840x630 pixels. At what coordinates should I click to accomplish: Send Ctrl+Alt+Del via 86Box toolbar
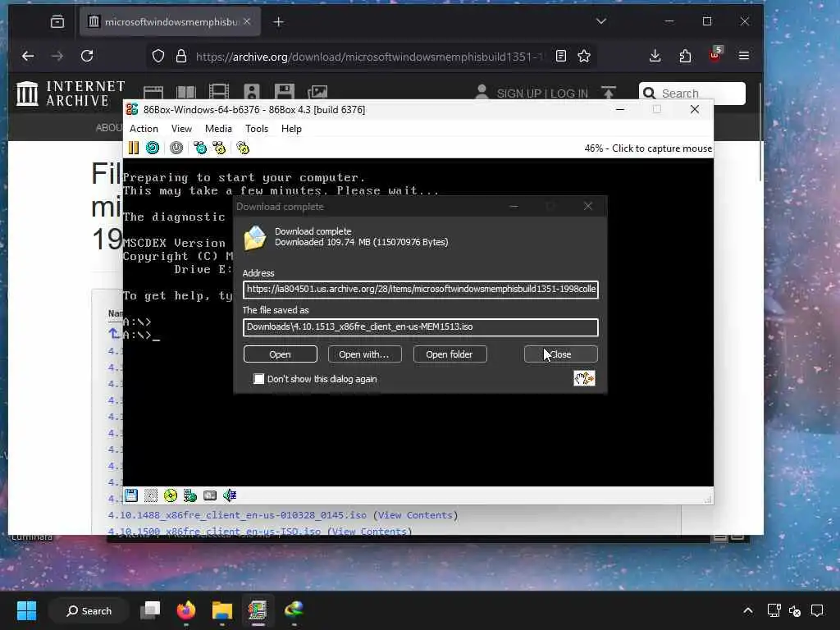[x=200, y=148]
